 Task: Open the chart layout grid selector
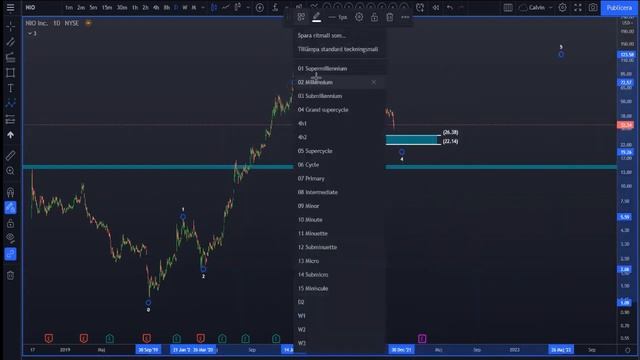point(508,7)
